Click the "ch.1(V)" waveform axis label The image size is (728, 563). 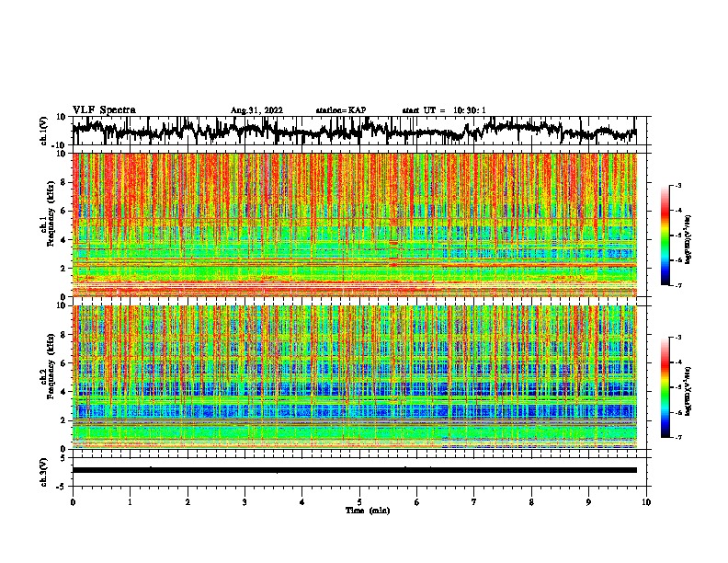pyautogui.click(x=44, y=131)
